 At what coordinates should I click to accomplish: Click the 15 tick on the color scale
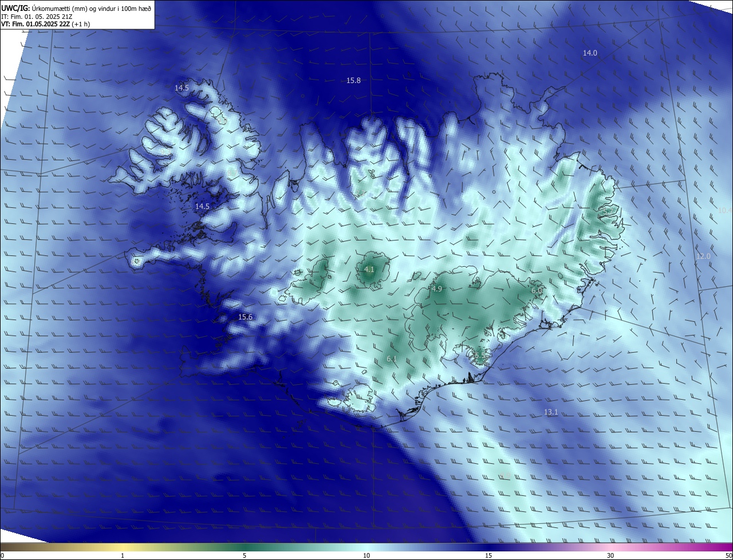488,555
